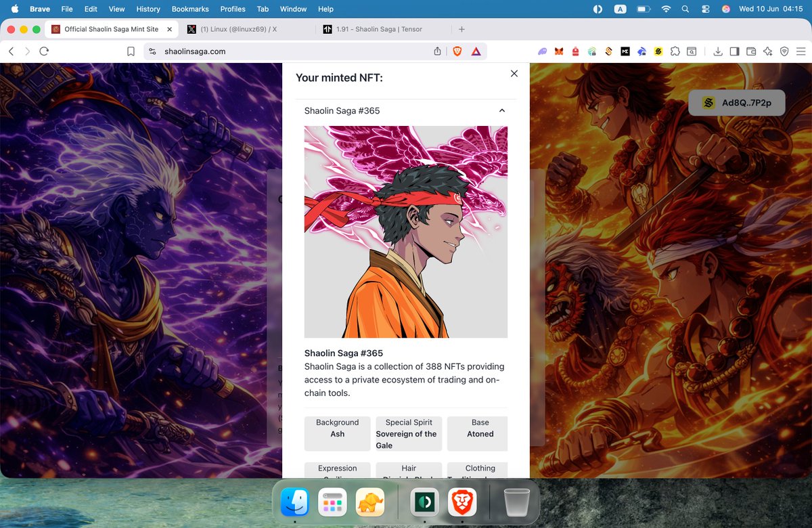
Task: Open the Apple menu
Action: tap(14, 9)
